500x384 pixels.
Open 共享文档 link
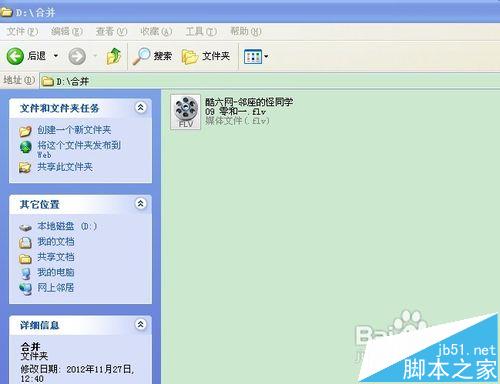click(56, 257)
